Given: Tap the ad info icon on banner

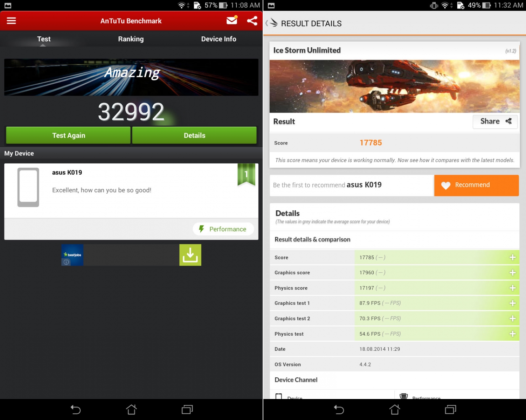Looking at the screenshot, I should pos(66,262).
